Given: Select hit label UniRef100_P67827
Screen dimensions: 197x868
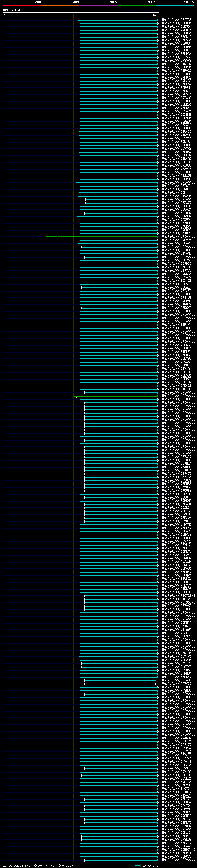Looking at the screenshot, I should click(177, 457).
